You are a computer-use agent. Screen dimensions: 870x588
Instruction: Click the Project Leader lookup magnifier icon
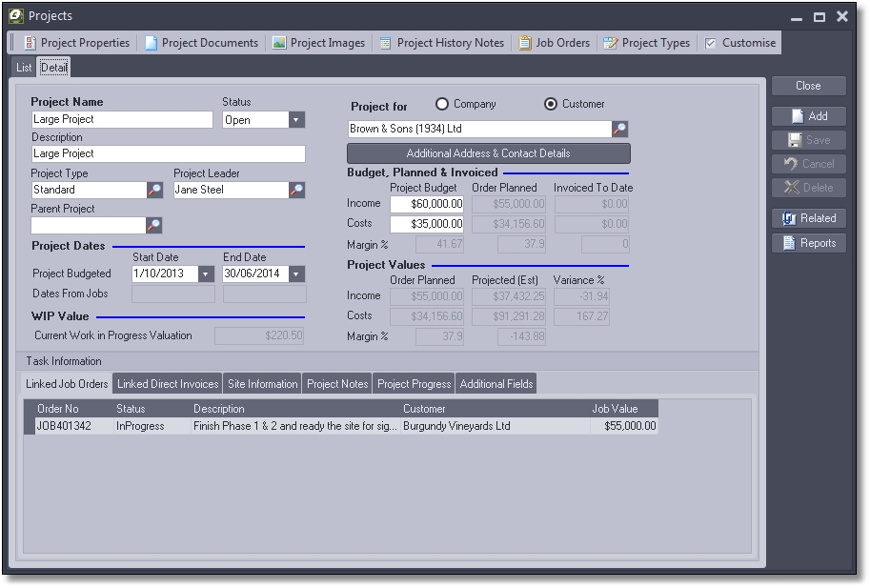click(296, 191)
